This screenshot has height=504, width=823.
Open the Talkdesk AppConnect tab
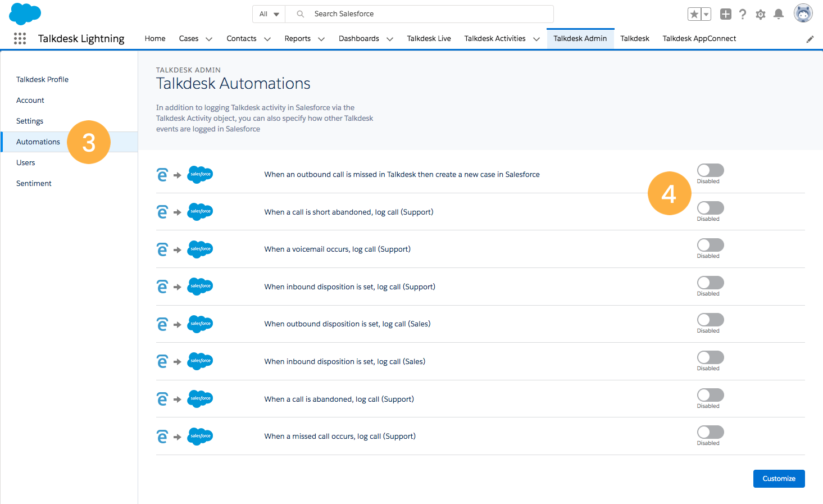(x=699, y=39)
